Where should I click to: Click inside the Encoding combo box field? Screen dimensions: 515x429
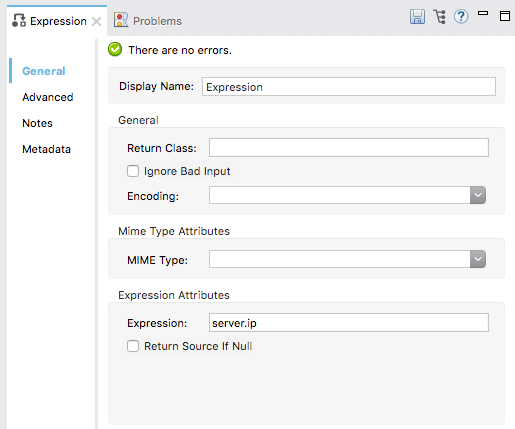tap(340, 195)
